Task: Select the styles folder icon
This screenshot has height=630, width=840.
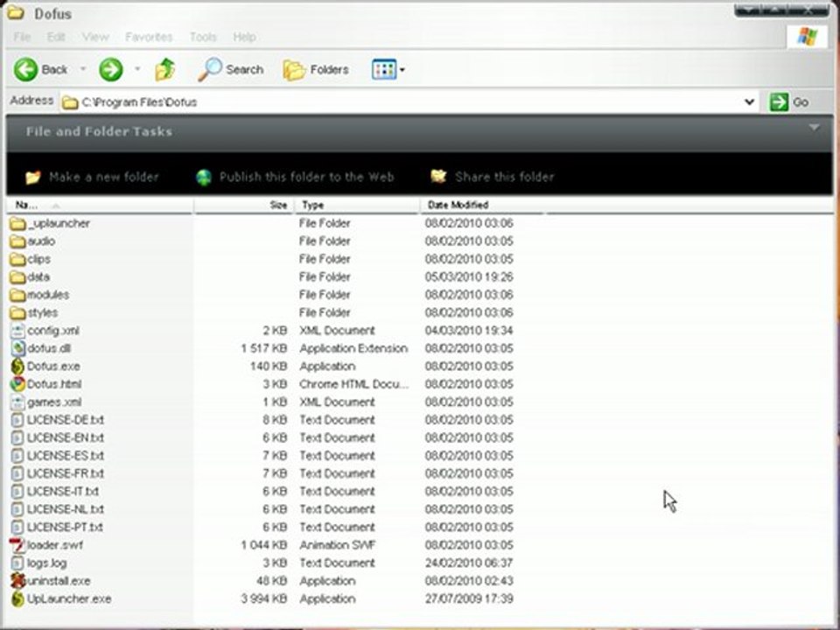Action: pos(17,313)
